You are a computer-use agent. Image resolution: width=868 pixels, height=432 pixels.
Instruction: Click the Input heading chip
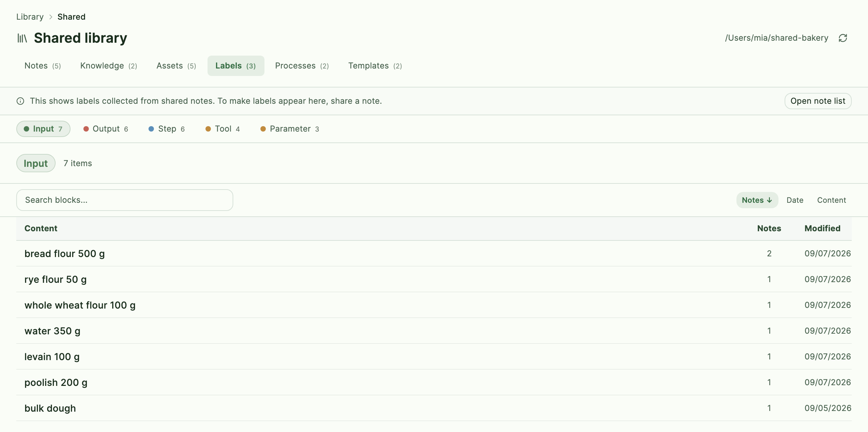pyautogui.click(x=36, y=163)
